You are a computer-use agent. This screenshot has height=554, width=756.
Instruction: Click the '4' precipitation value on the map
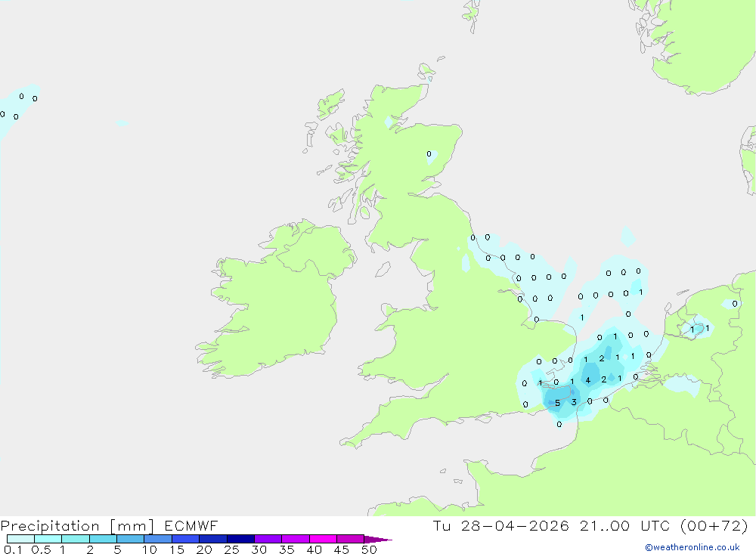(587, 380)
